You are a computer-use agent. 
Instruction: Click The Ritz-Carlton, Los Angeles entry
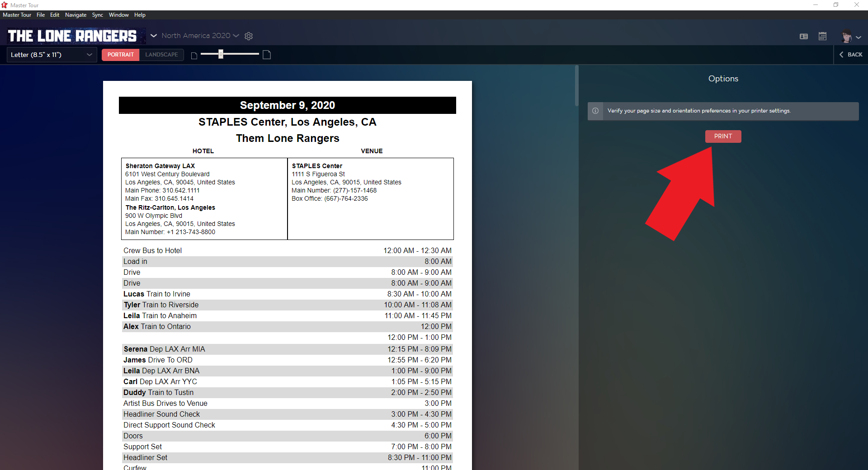[x=170, y=207]
